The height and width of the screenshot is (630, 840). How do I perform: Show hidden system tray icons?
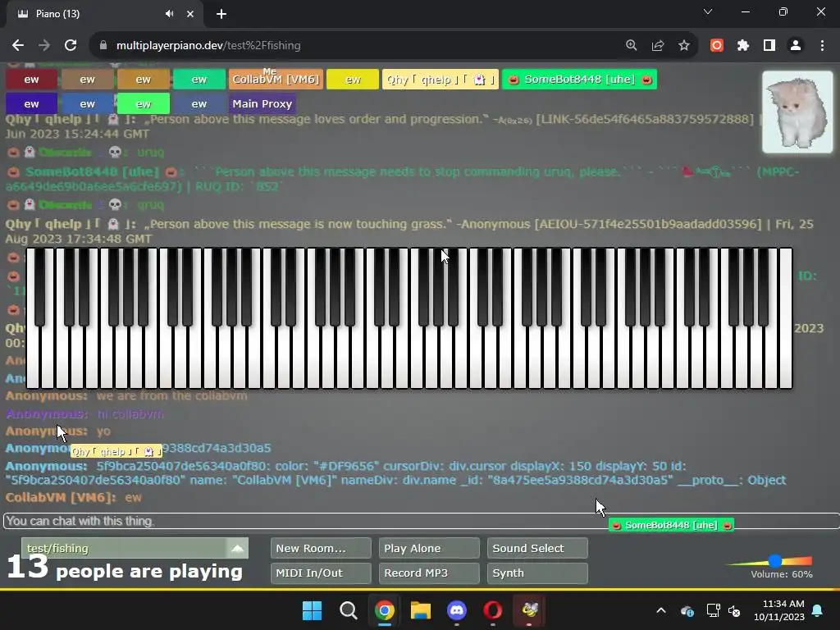point(661,610)
